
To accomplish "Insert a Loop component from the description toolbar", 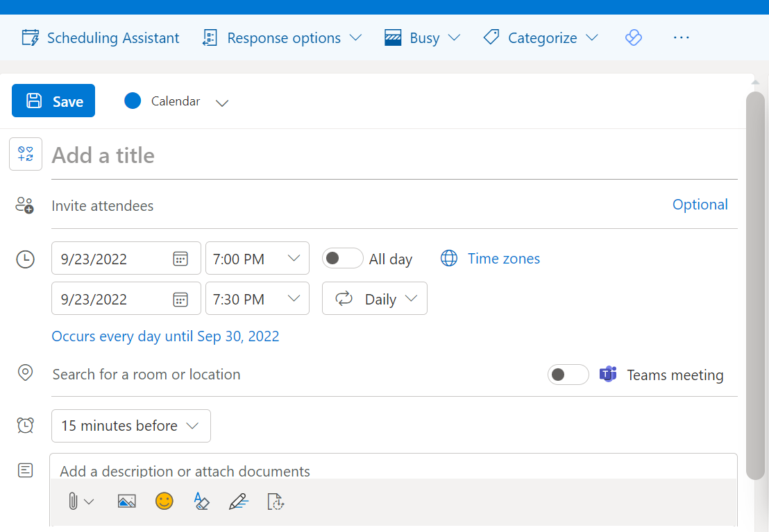I will [x=276, y=501].
